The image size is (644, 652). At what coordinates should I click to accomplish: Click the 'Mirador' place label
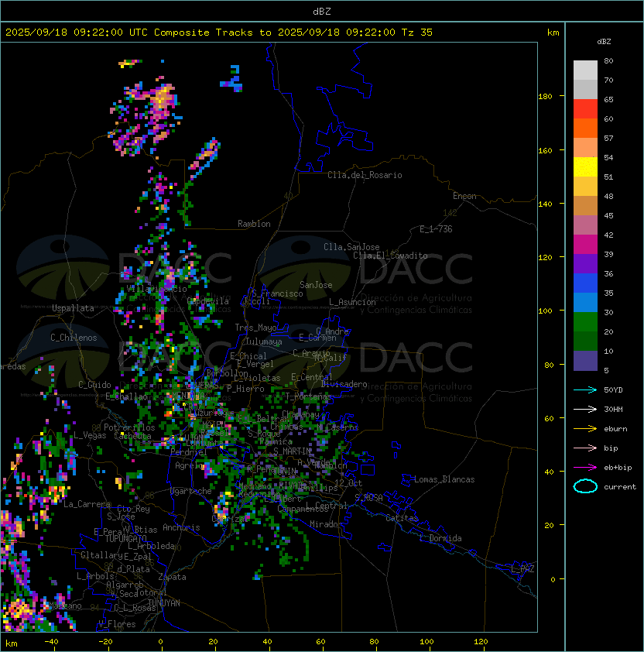click(x=327, y=524)
